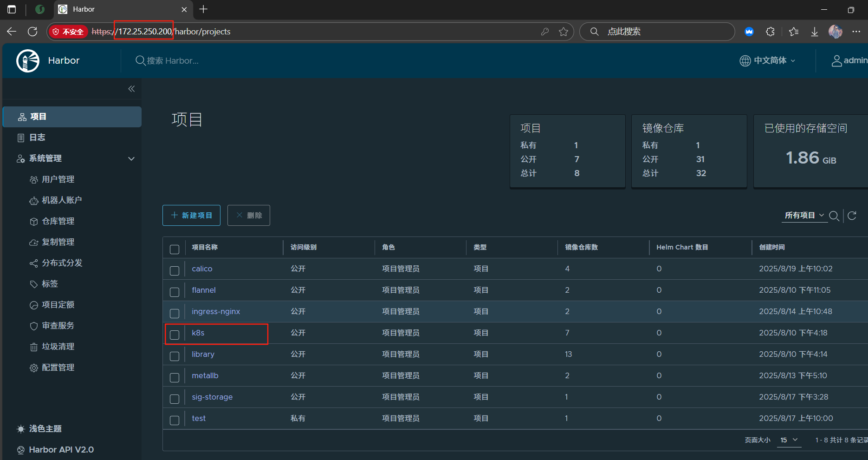
Task: Open the tab actions menu icon
Action: pyautogui.click(x=12, y=9)
